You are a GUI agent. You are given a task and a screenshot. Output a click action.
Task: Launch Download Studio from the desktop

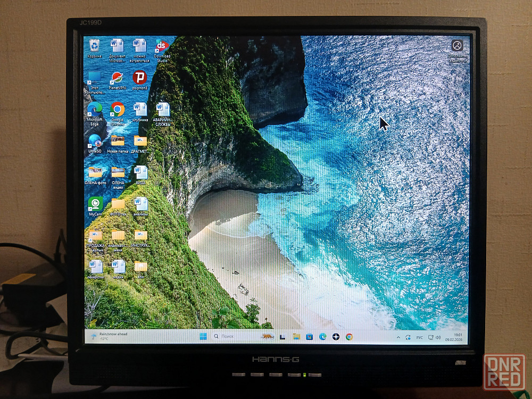pyautogui.click(x=162, y=47)
